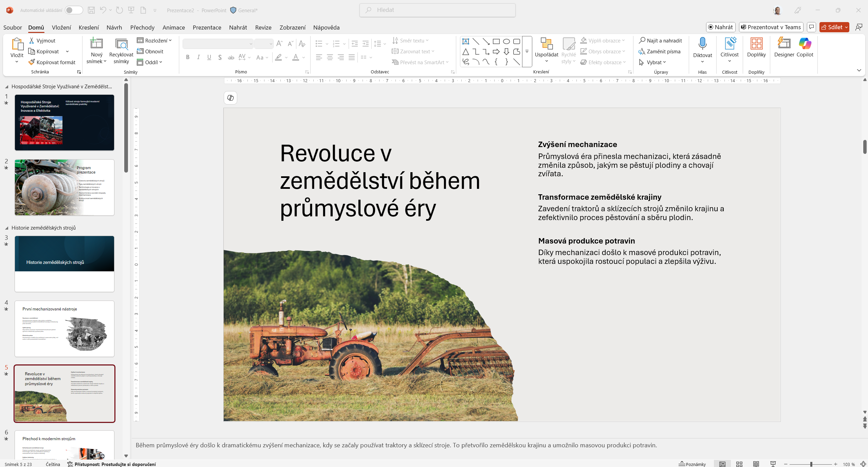Click the zoom slider in status bar
The width and height of the screenshot is (868, 467).
pyautogui.click(x=811, y=464)
